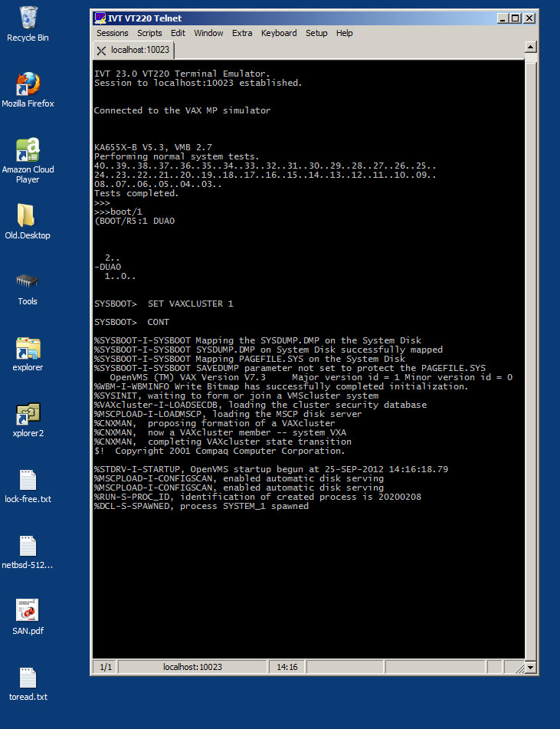Open the Extra menu
This screenshot has height=729, width=560.
click(242, 33)
